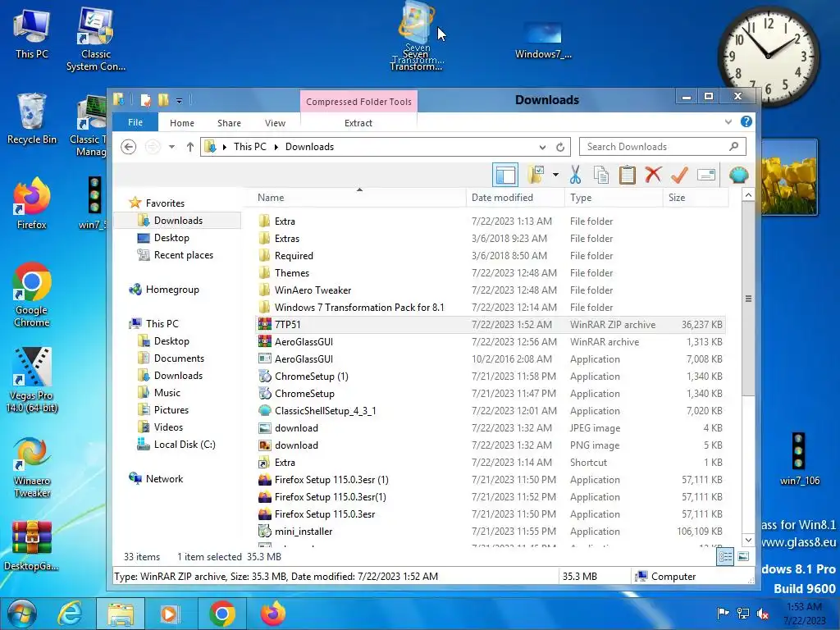
Task: Click the Paste clipboard icon
Action: [x=628, y=175]
